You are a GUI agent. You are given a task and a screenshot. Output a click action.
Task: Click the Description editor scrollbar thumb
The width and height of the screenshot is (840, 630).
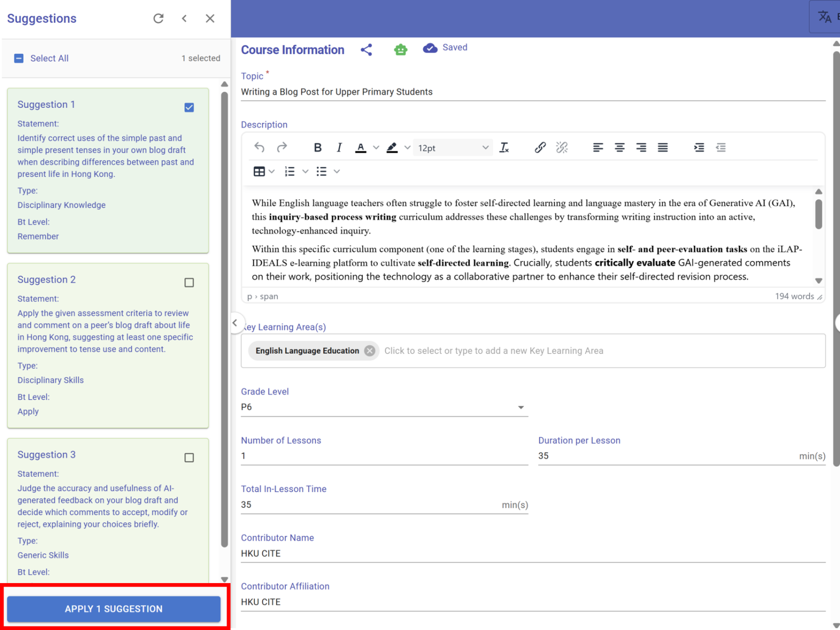(x=818, y=214)
